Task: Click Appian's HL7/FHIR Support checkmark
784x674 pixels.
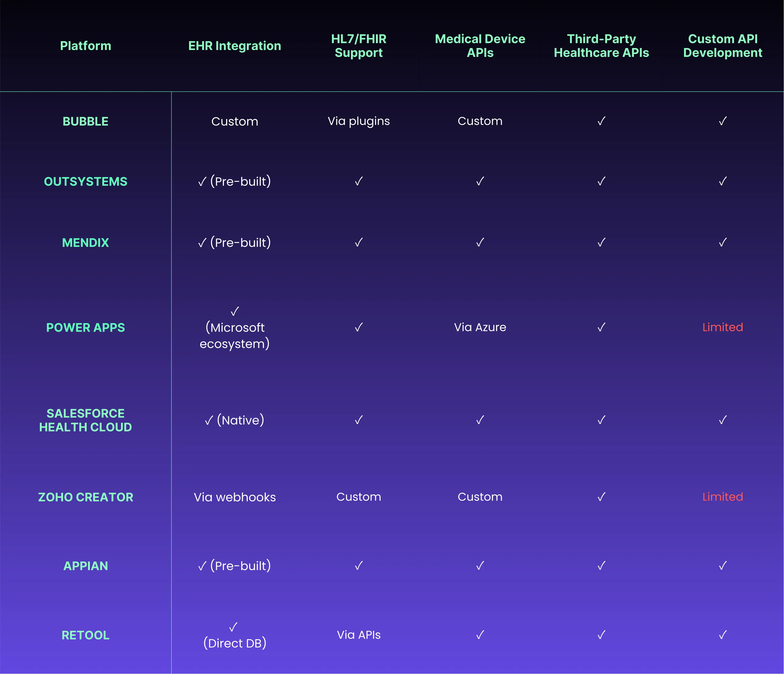Action: click(x=359, y=565)
